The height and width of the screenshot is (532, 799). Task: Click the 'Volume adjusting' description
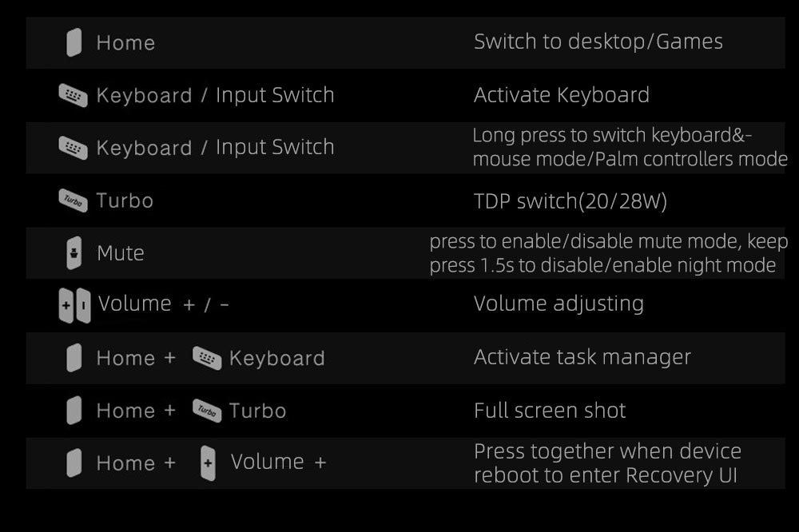(559, 304)
